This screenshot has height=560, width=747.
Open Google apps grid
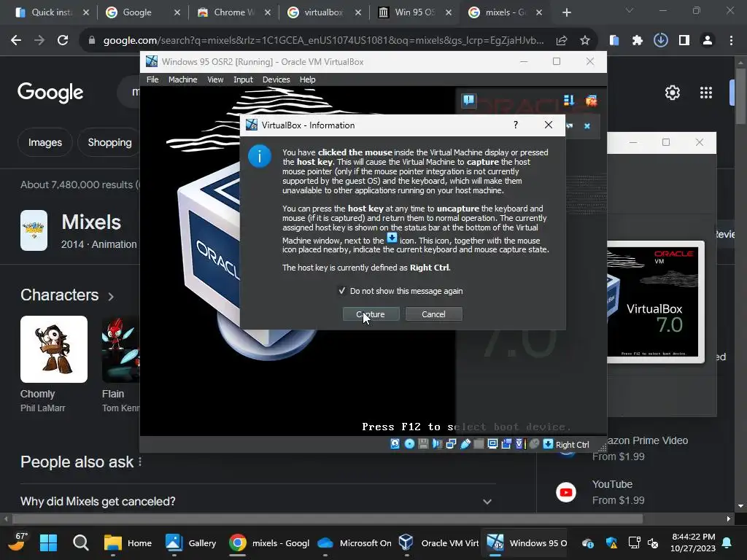706,93
